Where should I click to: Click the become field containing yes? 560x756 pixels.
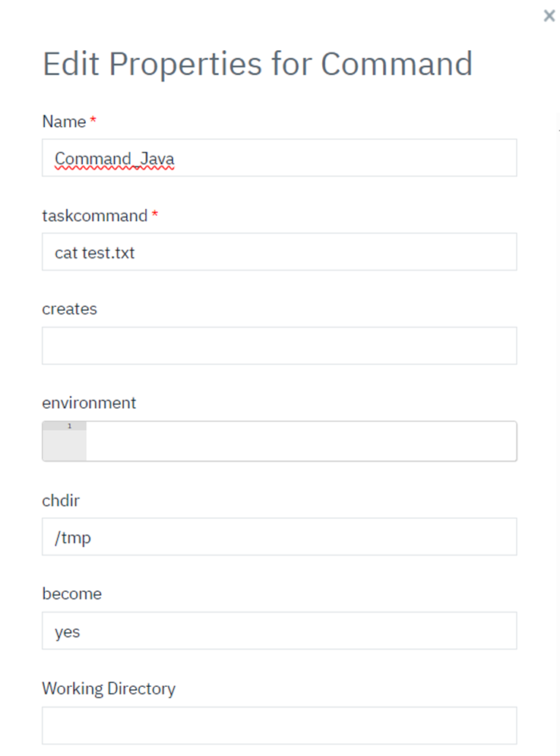[x=279, y=631]
